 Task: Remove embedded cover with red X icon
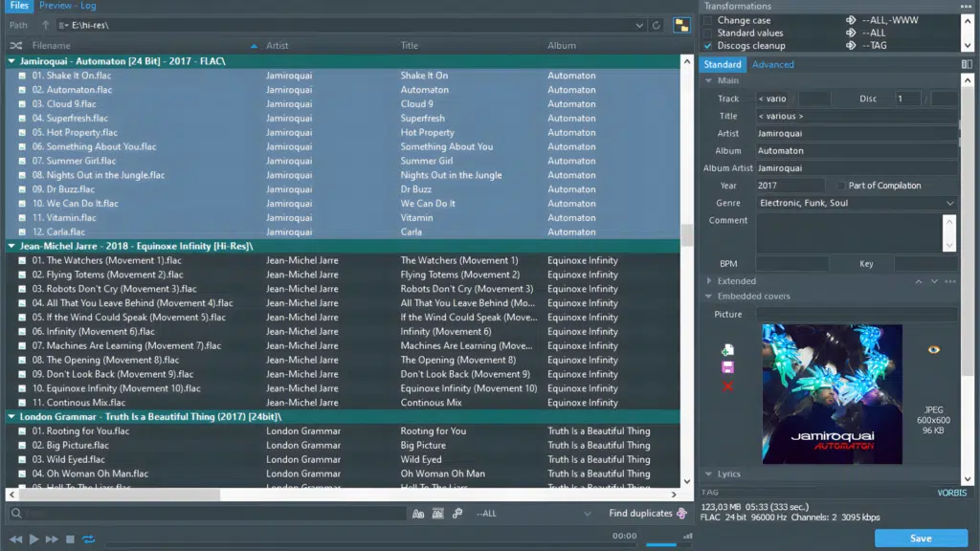coord(727,386)
